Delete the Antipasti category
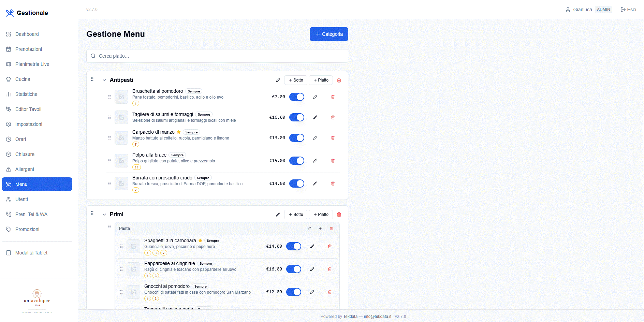The image size is (644, 322). pyautogui.click(x=339, y=80)
